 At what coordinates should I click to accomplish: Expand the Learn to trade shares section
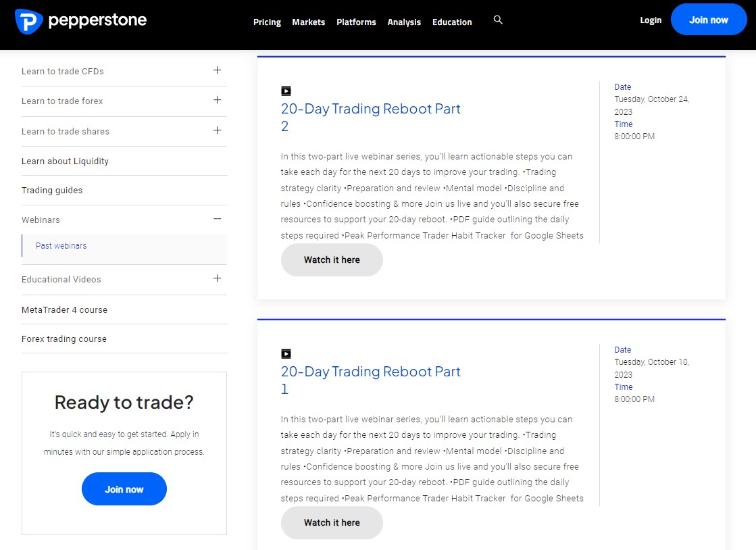(217, 130)
